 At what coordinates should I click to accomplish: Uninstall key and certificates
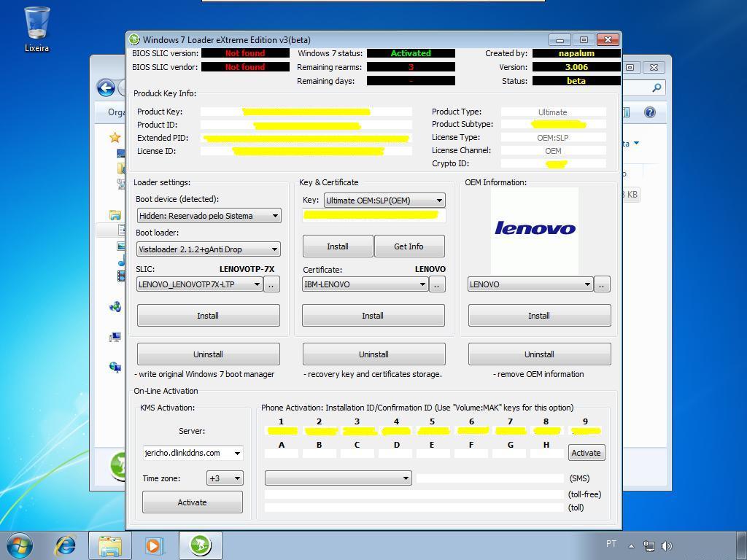(374, 354)
